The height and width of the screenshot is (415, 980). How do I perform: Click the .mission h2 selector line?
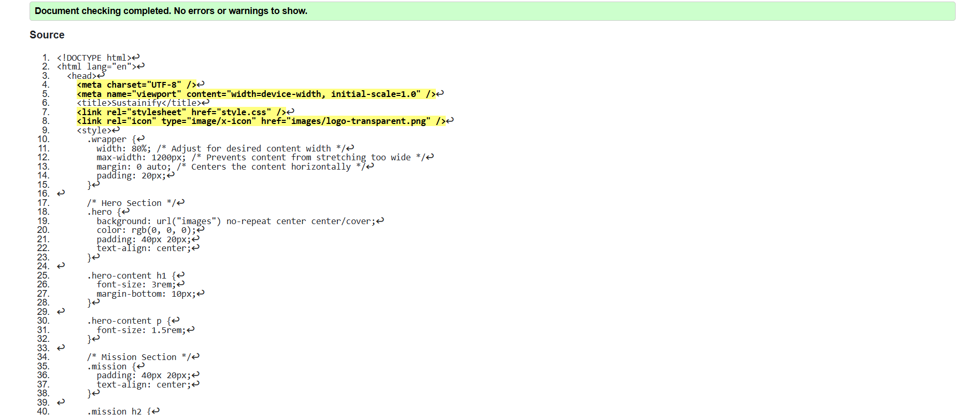[x=123, y=411]
